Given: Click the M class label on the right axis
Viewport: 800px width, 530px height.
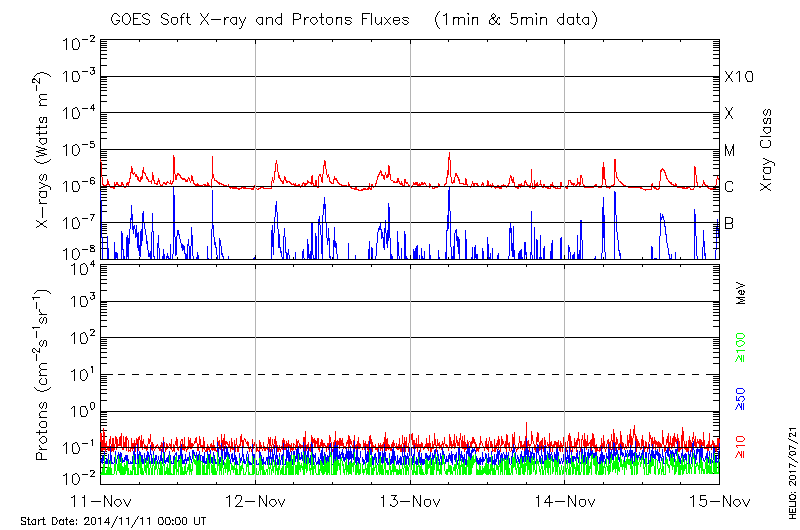Looking at the screenshot, I should [730, 151].
